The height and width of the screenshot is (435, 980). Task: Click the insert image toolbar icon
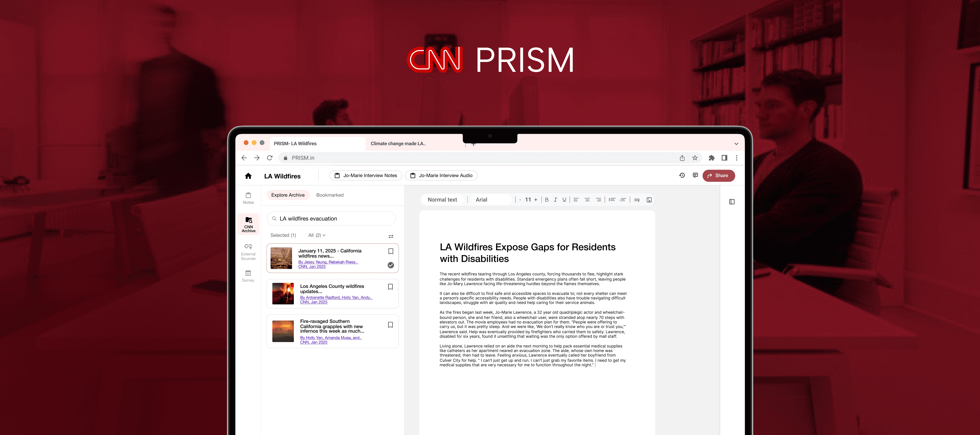click(x=649, y=200)
